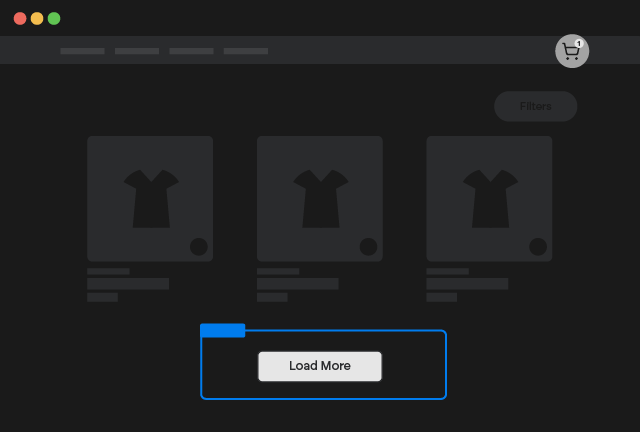Tap the round button on middle product card
Image resolution: width=640 pixels, height=432 pixels.
368,246
